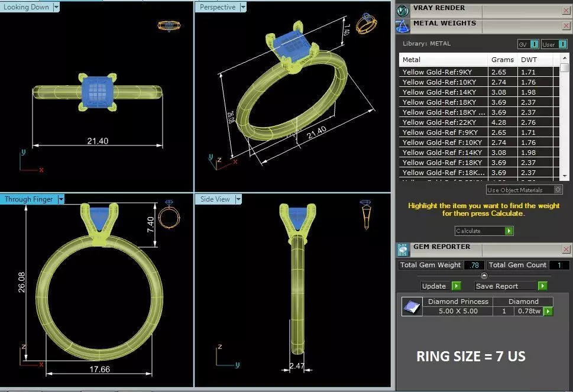Close the VRay Render panel
The image size is (573, 392).
pyautogui.click(x=566, y=11)
